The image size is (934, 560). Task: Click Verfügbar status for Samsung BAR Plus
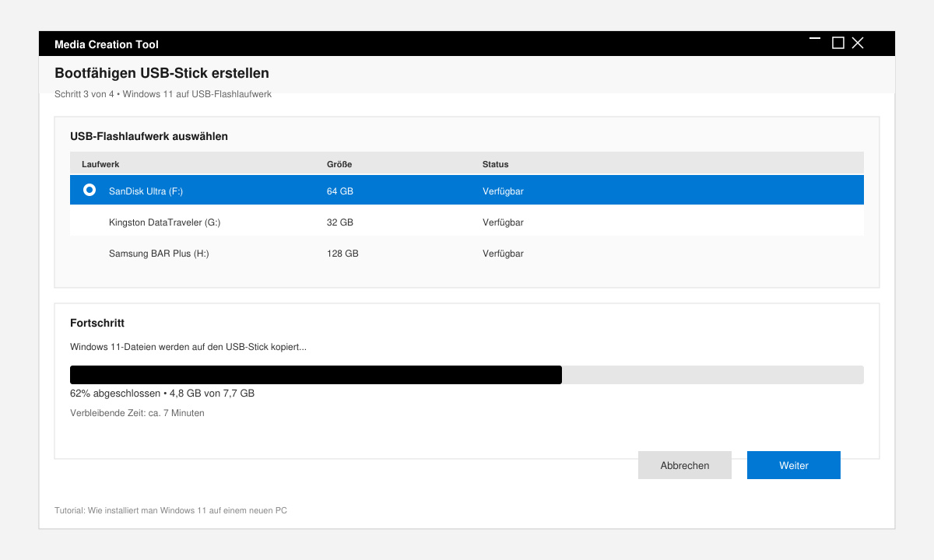pos(503,253)
